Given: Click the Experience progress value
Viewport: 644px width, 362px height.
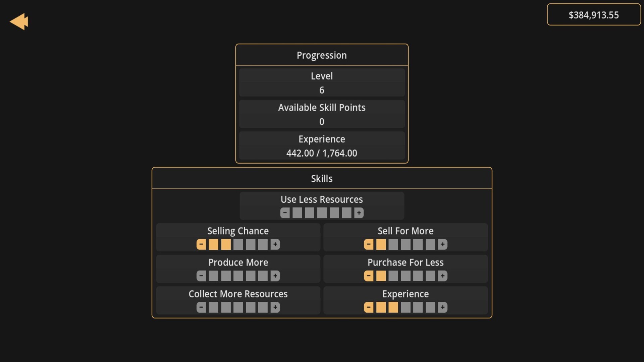Looking at the screenshot, I should [x=322, y=153].
